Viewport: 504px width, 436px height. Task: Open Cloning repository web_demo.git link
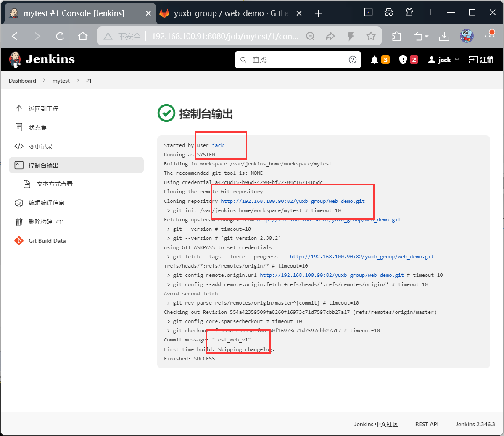[x=293, y=201]
